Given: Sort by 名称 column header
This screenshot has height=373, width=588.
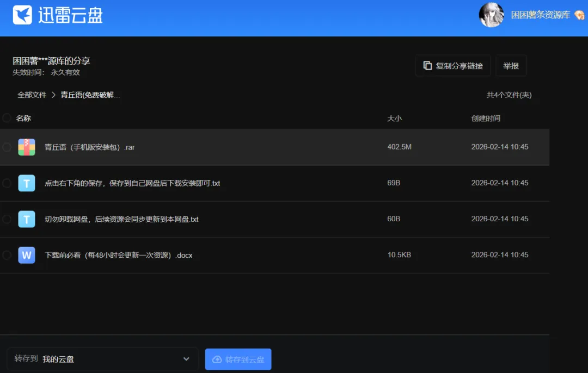Looking at the screenshot, I should pos(23,119).
